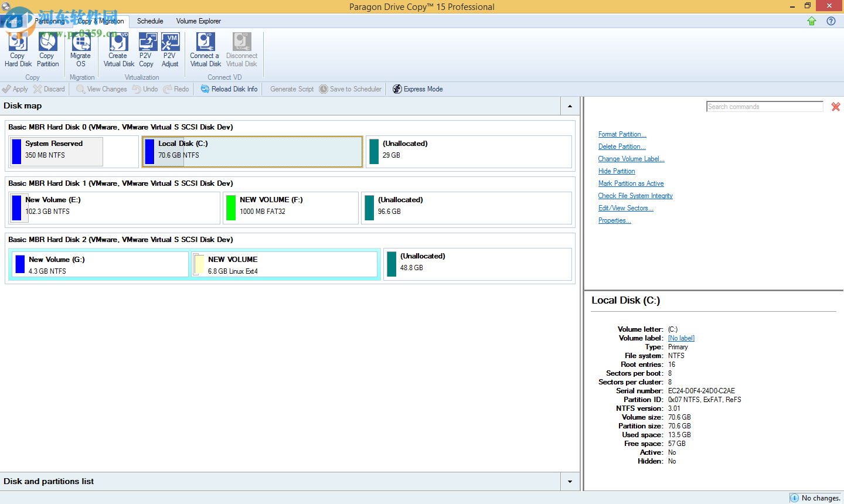This screenshot has width=844, height=504.
Task: Open the Migrate OS wizard
Action: click(80, 50)
